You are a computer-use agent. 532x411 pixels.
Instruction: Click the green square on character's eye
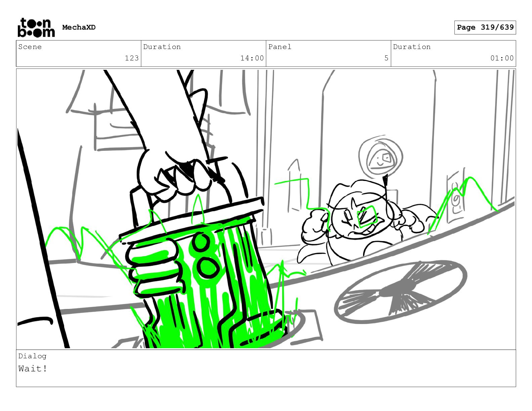(x=367, y=217)
